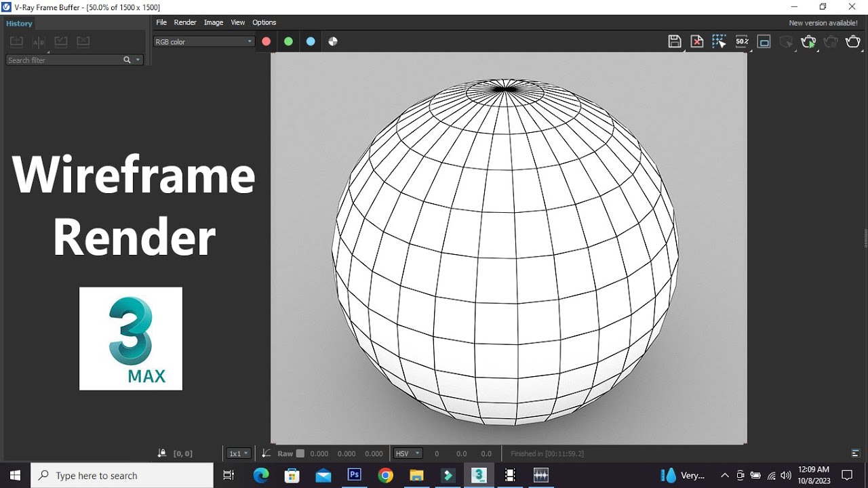868x488 pixels.
Task: Toggle the layers panel at bottom right
Action: point(856,453)
